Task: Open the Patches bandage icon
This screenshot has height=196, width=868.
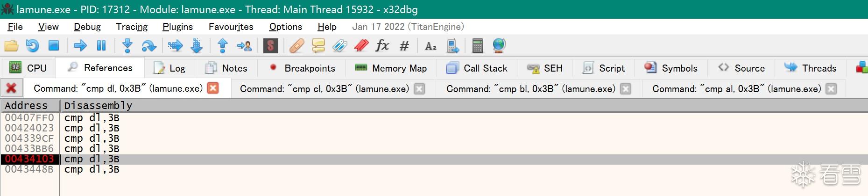Action: (x=296, y=46)
